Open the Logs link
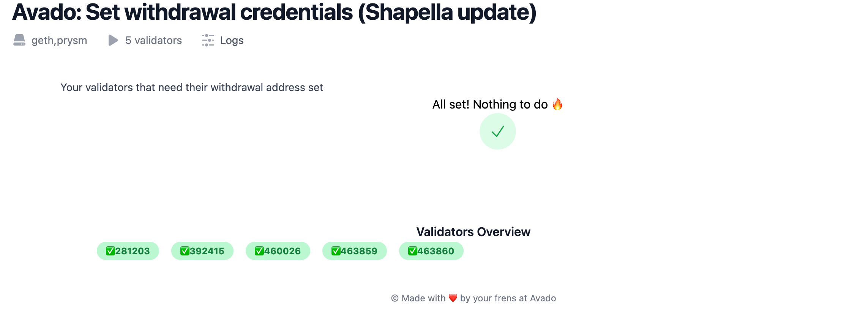868x315 pixels. coord(232,40)
